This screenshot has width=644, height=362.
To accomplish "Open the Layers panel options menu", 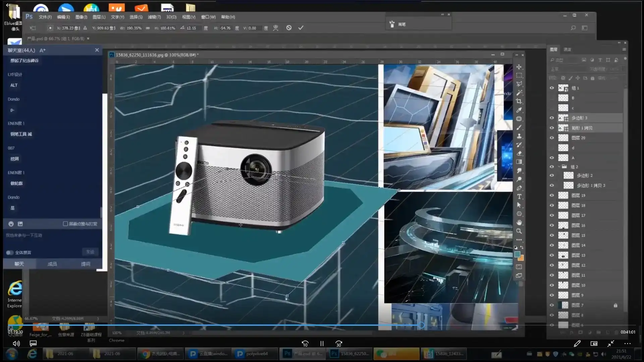I will click(624, 49).
